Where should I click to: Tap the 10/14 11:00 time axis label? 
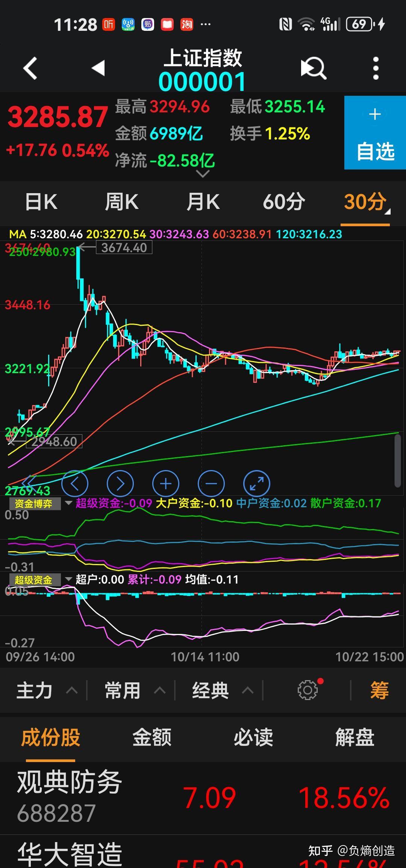[x=205, y=657]
